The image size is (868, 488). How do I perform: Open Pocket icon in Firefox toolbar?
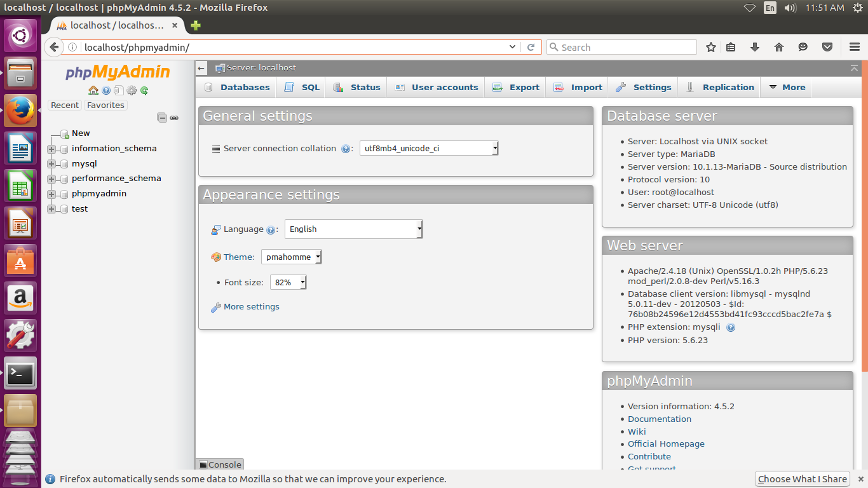pyautogui.click(x=827, y=47)
